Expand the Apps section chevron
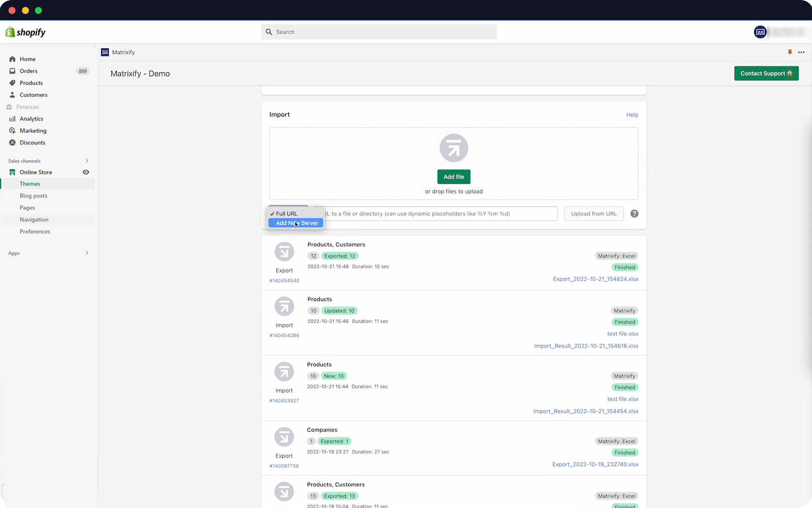812x508 pixels. pos(87,253)
